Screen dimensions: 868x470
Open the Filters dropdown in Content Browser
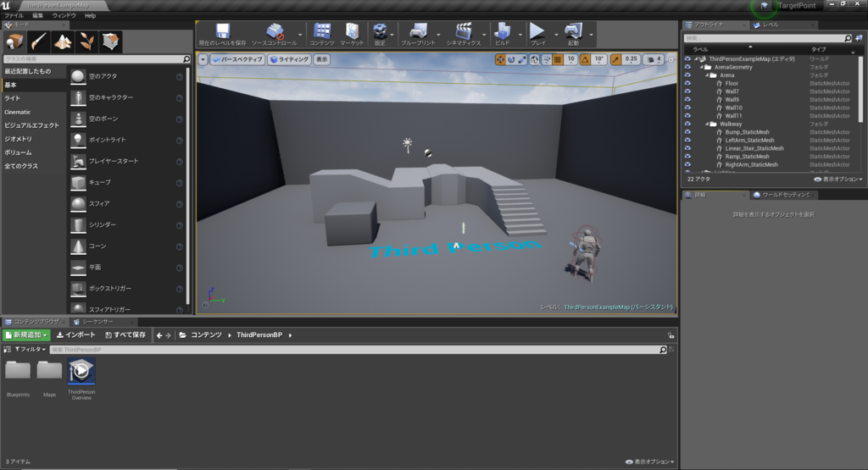pyautogui.click(x=31, y=350)
